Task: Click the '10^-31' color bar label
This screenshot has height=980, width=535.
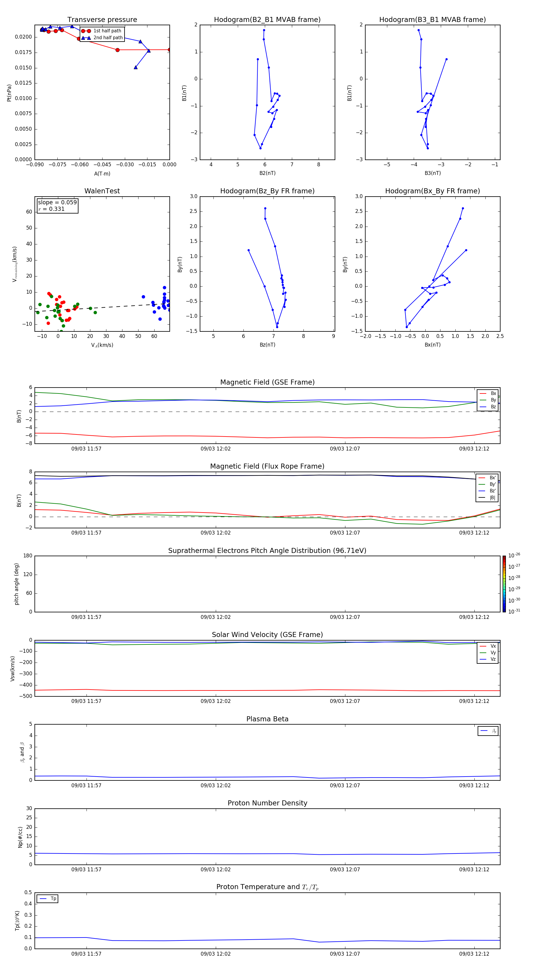Action: pos(514,611)
